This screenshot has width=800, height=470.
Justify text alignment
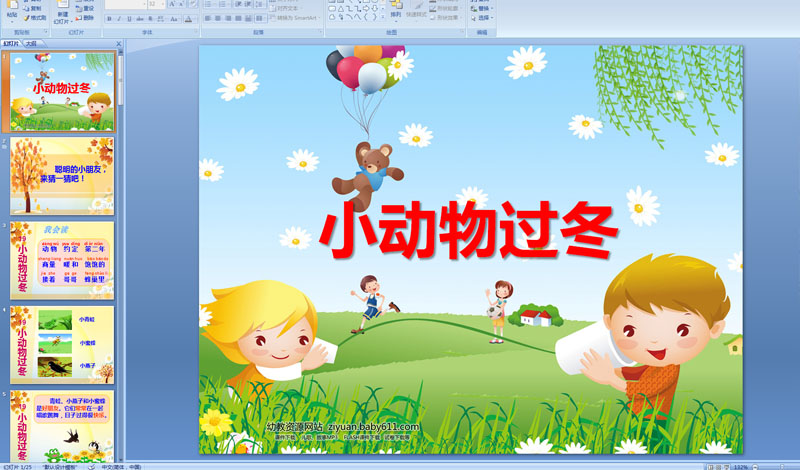coord(238,18)
